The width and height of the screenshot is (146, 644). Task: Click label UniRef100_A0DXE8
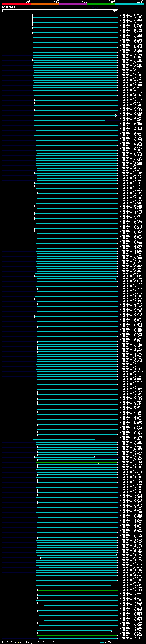coord(131,638)
